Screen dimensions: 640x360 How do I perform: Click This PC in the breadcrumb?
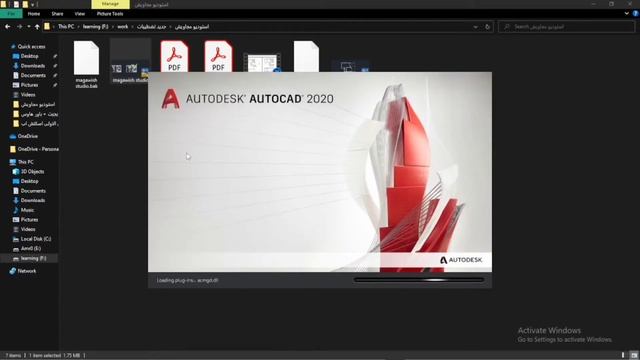(x=66, y=27)
